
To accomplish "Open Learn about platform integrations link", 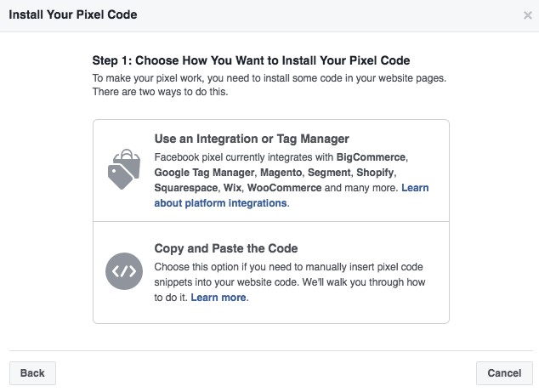I will pos(222,203).
